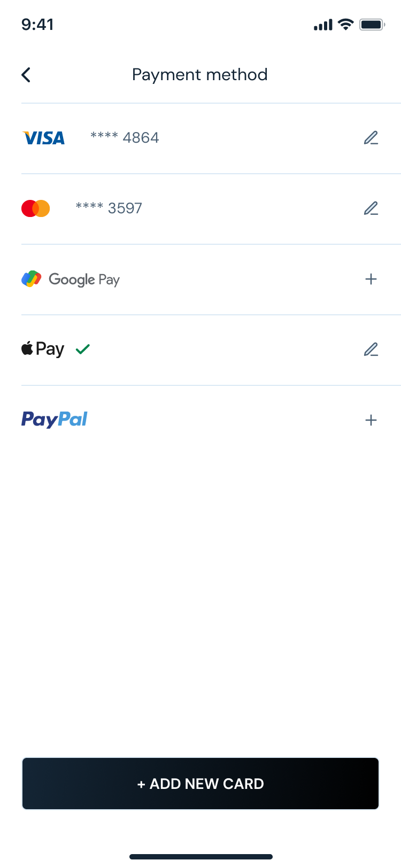Tap the Google Pay logo

click(71, 279)
